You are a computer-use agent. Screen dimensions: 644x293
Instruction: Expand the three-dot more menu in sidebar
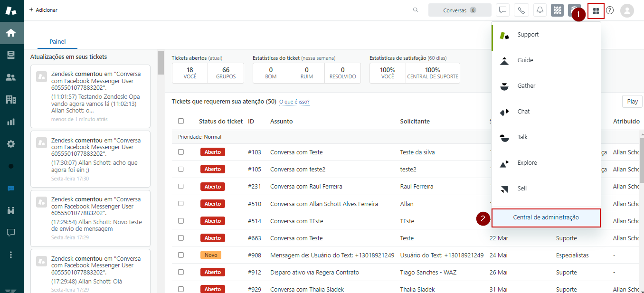click(x=11, y=255)
